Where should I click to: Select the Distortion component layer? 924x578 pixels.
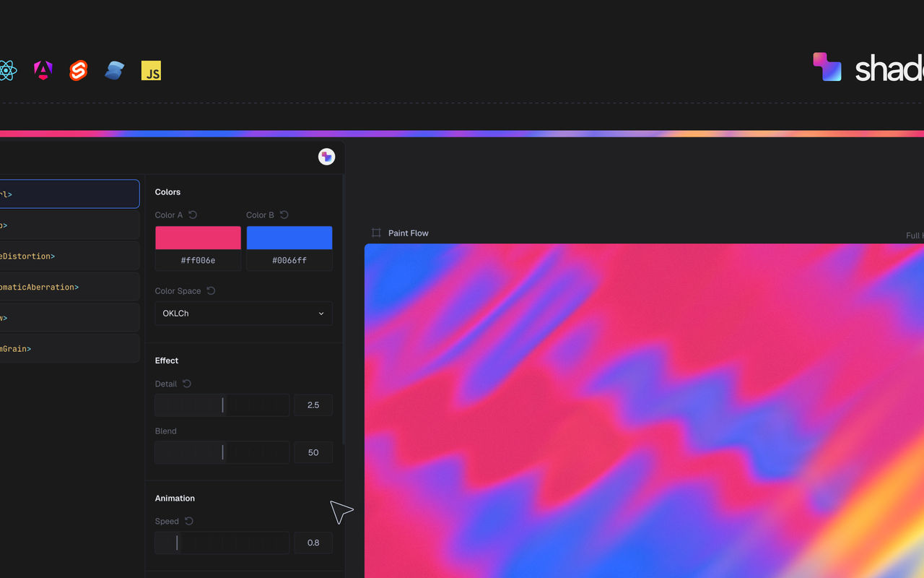point(69,256)
